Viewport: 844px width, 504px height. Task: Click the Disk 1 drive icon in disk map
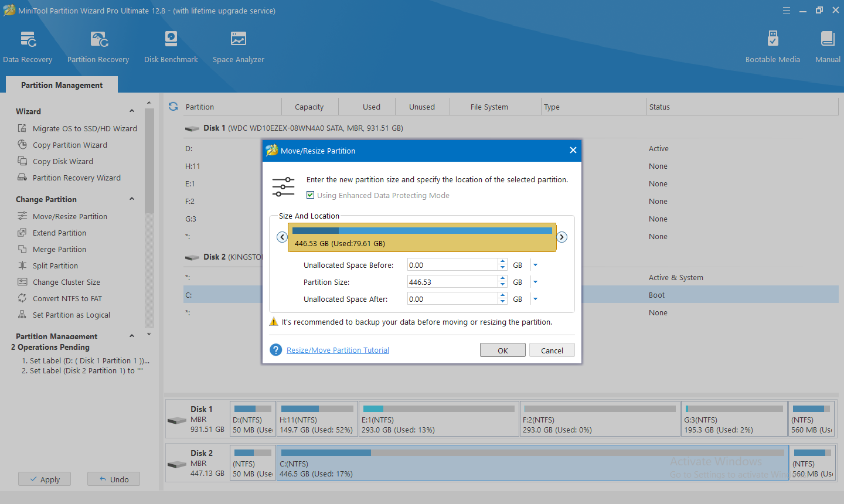point(177,420)
